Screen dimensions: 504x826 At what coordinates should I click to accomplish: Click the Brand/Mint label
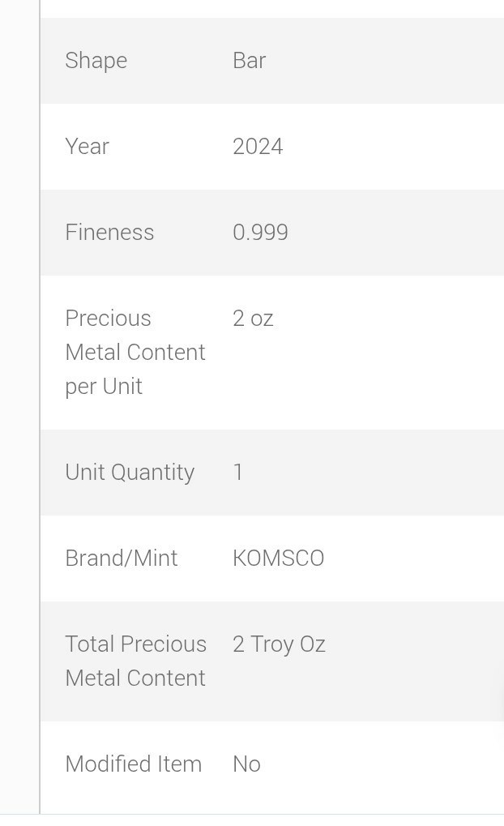(121, 559)
